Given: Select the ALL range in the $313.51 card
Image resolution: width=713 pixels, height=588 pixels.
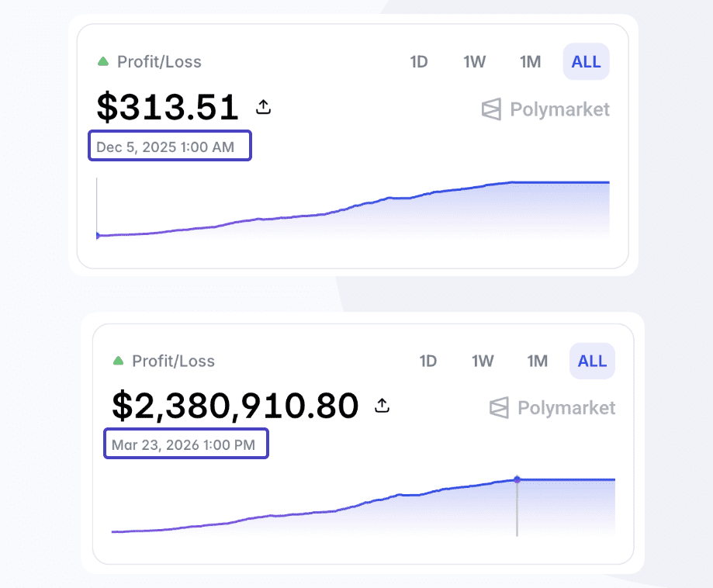Looking at the screenshot, I should point(586,62).
